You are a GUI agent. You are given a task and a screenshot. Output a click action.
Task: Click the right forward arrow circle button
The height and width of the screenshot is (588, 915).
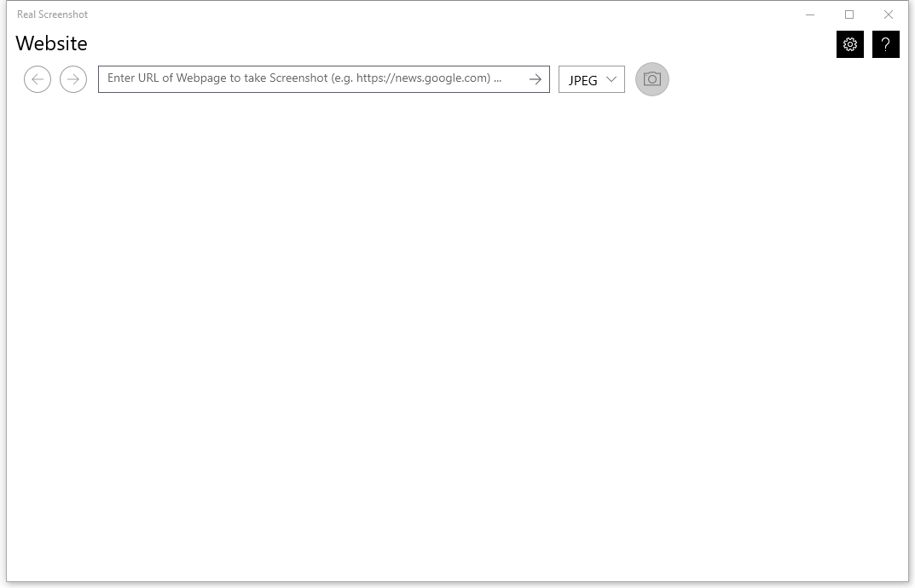click(73, 79)
